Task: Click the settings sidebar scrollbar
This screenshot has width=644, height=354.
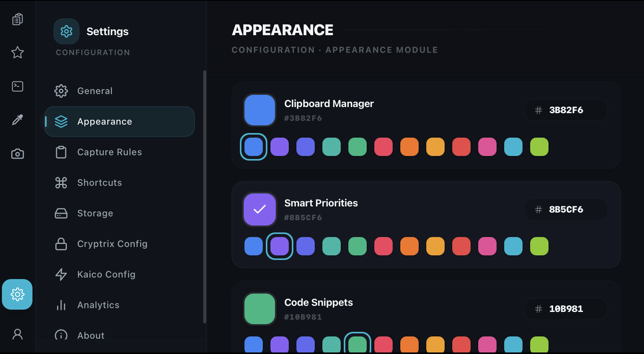Action: (x=205, y=197)
